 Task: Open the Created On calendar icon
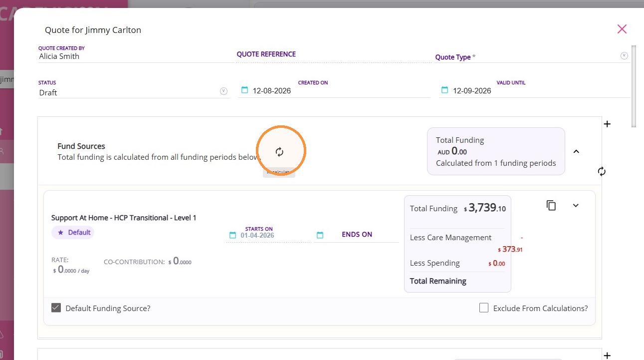tap(244, 90)
